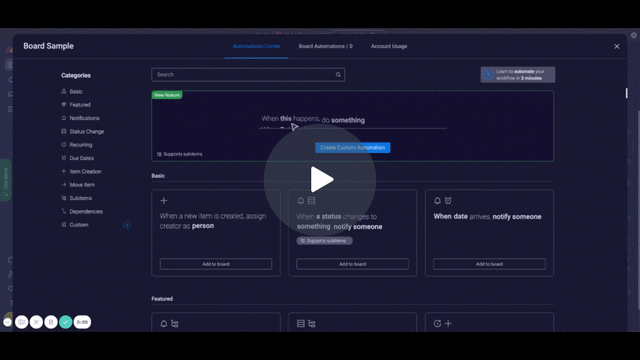Click the Notifications bell icon in Categories

(x=64, y=118)
